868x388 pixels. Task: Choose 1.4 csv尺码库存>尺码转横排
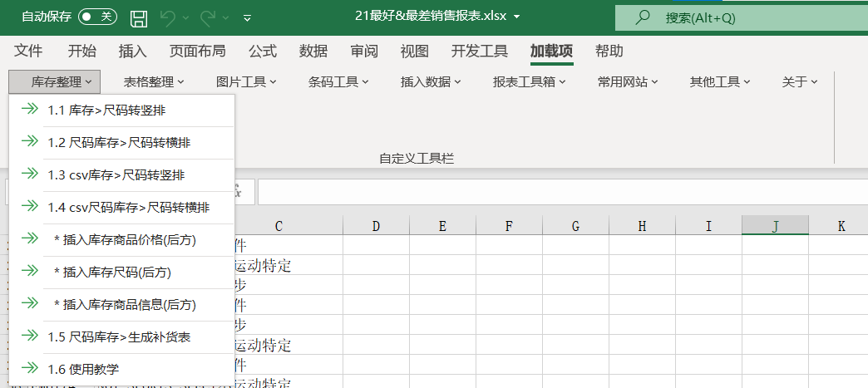(x=121, y=208)
